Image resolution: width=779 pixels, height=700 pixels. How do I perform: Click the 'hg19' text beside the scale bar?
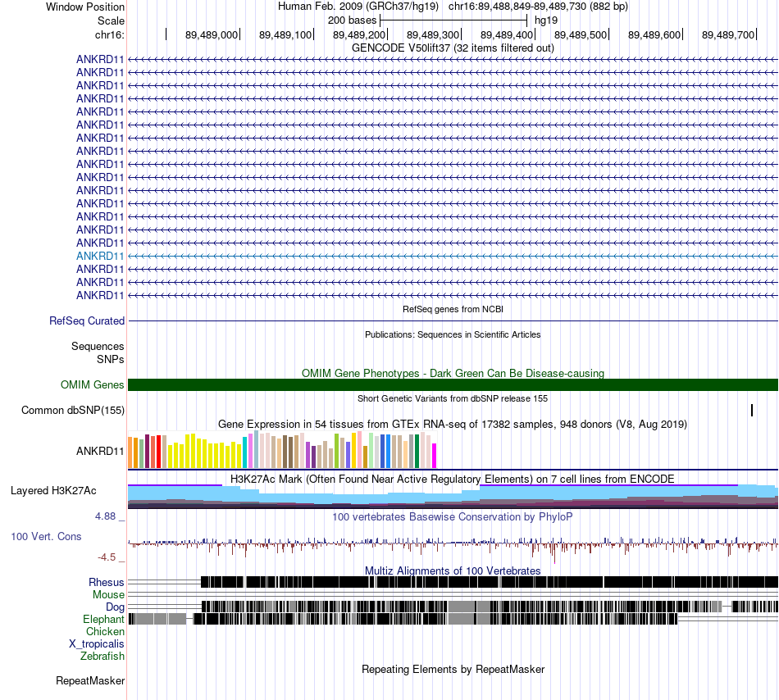546,20
